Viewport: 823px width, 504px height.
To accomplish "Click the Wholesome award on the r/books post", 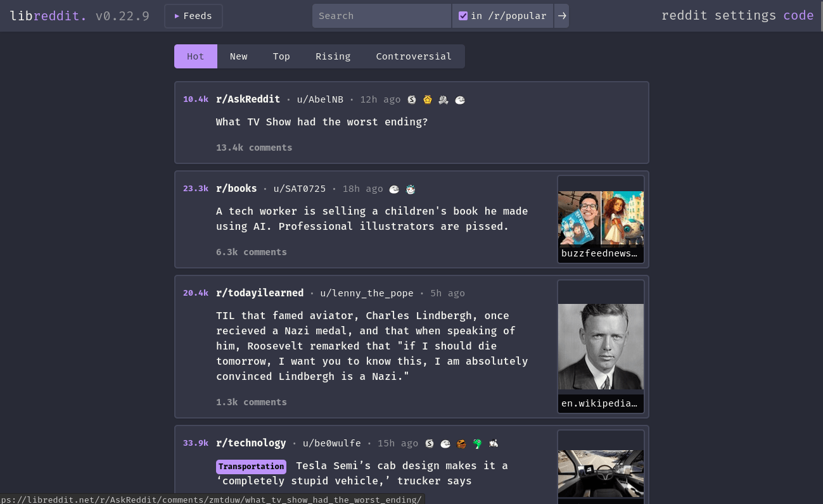I will pos(394,189).
